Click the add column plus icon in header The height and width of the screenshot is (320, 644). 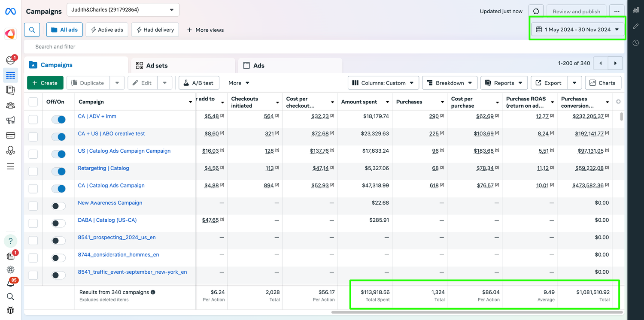tap(618, 102)
